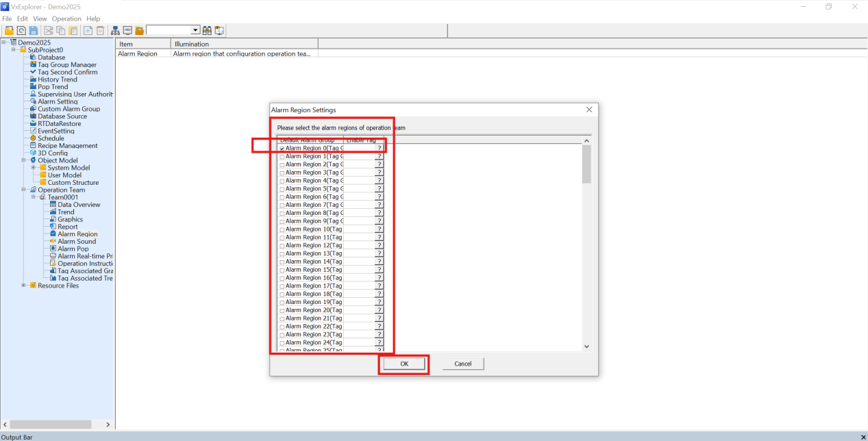Click the tree panel scroll-right arrow
This screenshot has width=868, height=441.
[108, 425]
